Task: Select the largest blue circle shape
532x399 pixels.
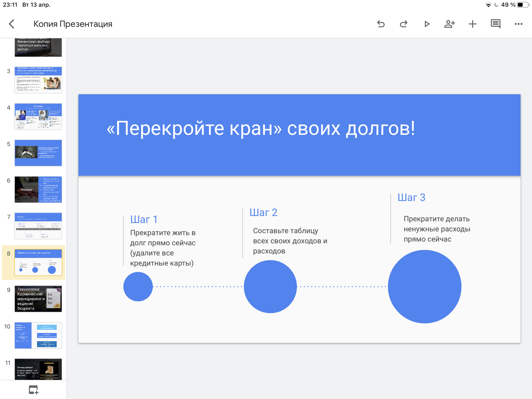Action: click(425, 286)
